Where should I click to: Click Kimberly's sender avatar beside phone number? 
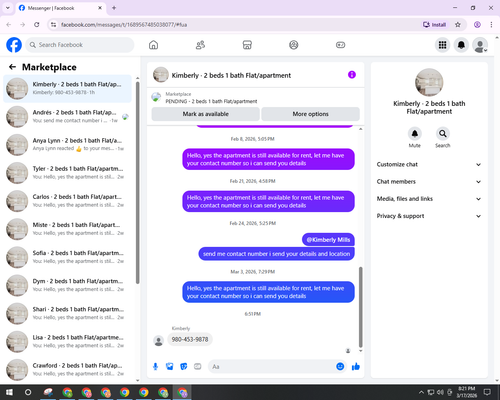coord(158,341)
